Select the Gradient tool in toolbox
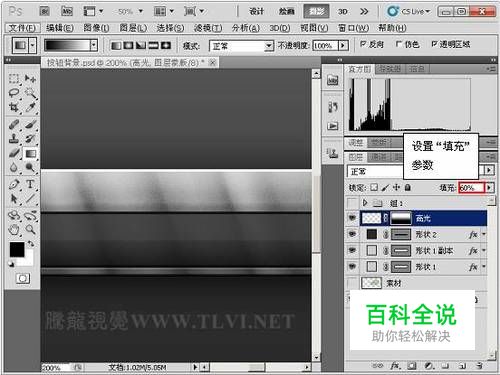500x375 pixels. (30, 153)
